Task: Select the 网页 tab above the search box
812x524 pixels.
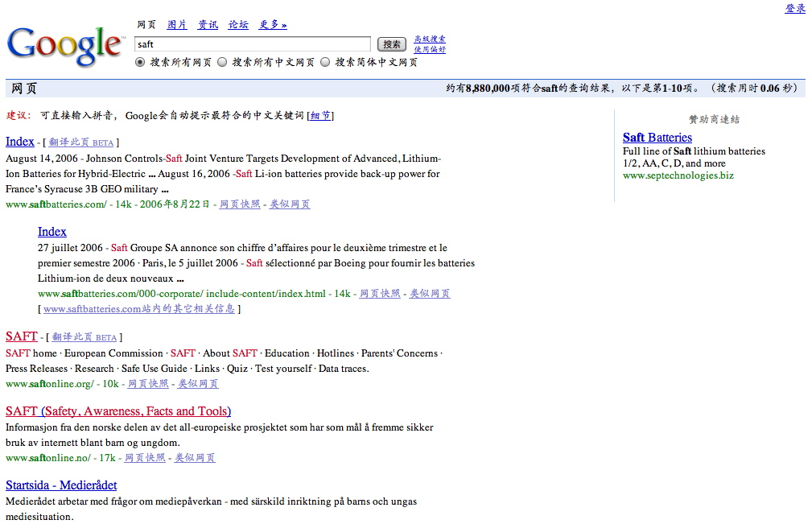Action: pyautogui.click(x=146, y=24)
